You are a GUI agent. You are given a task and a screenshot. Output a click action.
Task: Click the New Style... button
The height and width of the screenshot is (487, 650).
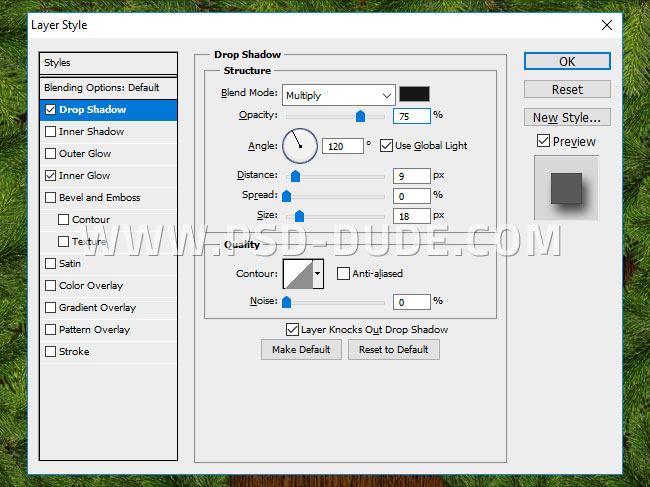(566, 117)
